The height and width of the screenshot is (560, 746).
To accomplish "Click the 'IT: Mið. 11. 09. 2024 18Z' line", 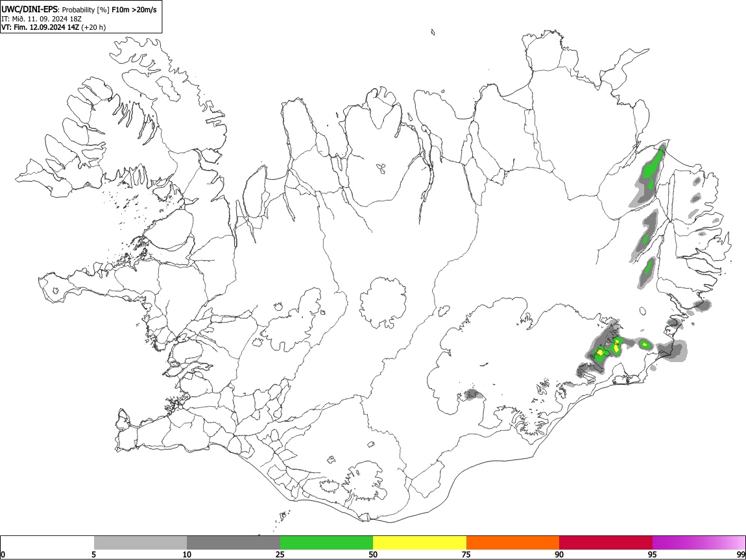I will click(42, 19).
